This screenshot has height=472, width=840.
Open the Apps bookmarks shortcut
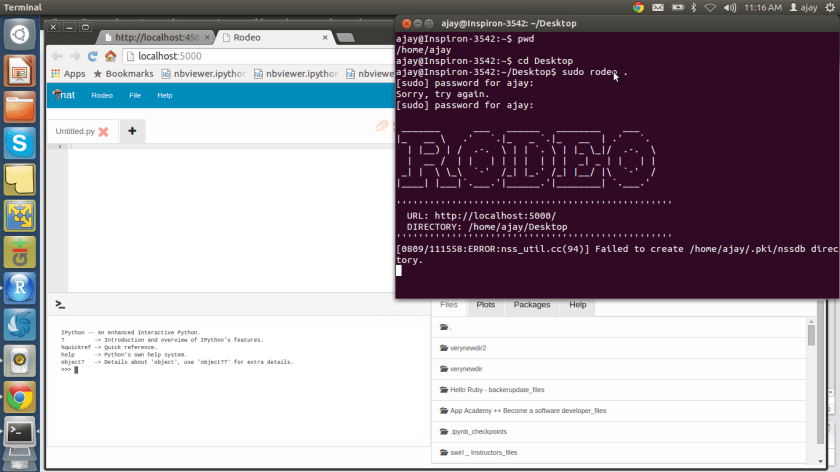coord(68,74)
